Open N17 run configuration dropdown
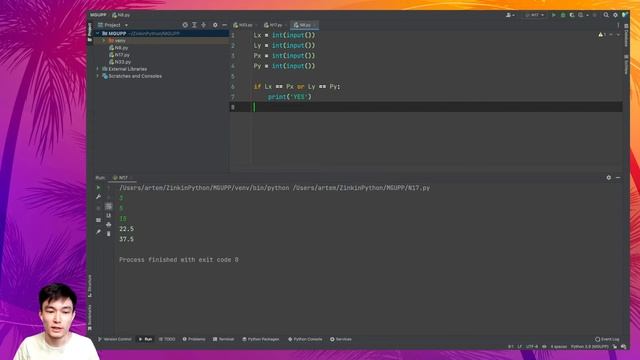 (535, 15)
